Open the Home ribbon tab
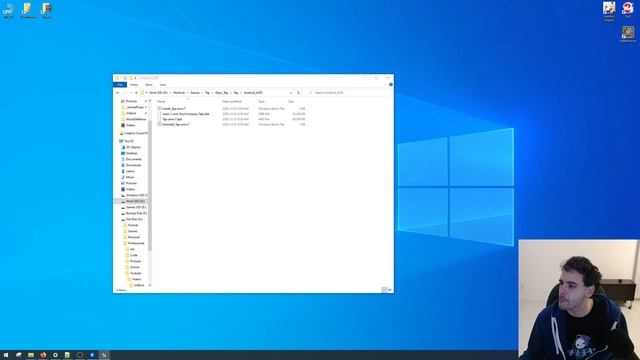Screen dimensions: 640x360 click(x=134, y=84)
